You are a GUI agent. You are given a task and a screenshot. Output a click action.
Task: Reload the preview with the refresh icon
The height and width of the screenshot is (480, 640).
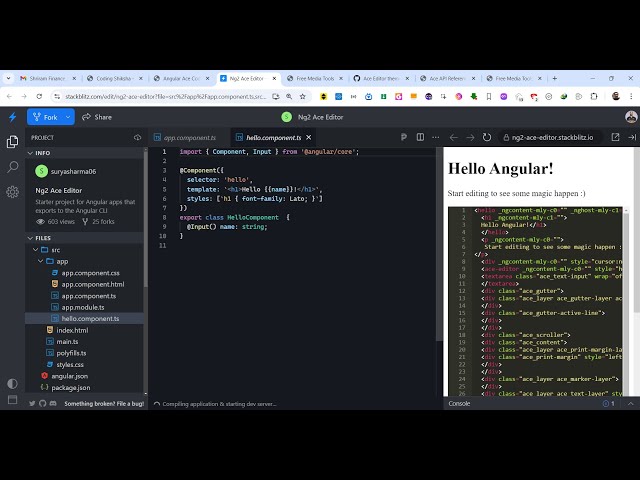[x=487, y=137]
